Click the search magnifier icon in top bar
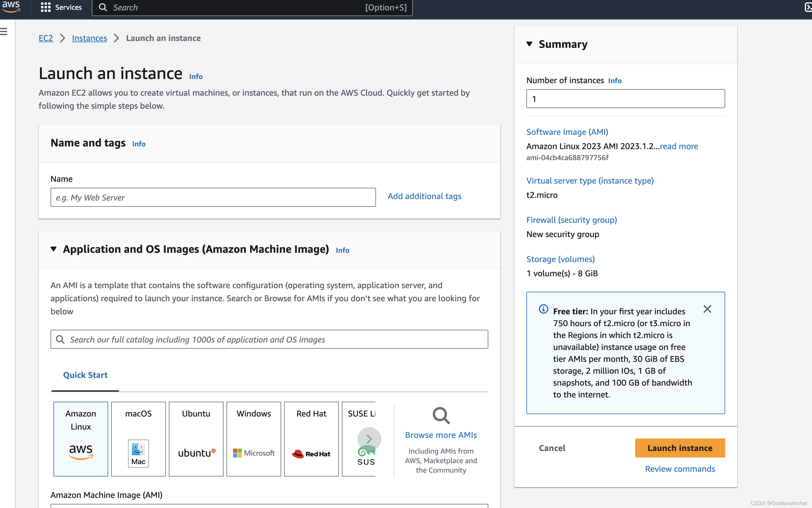Screen dimensions: 812x508 click(103, 7)
